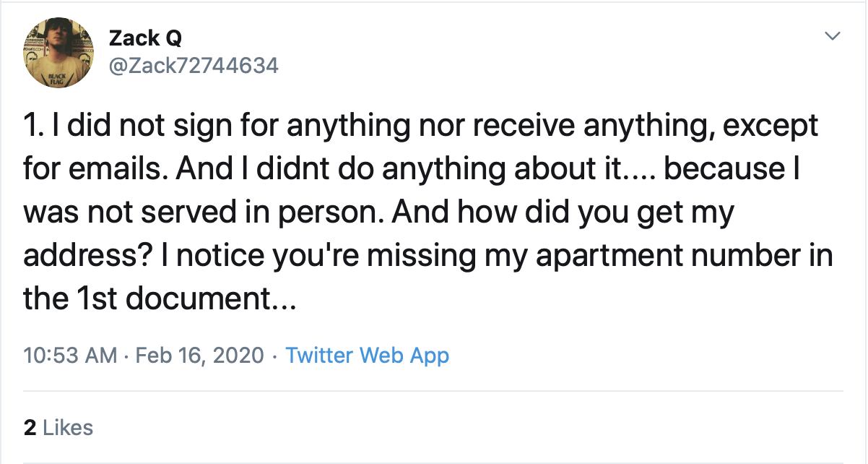Click the 10:53 AM timestamp

click(70, 356)
